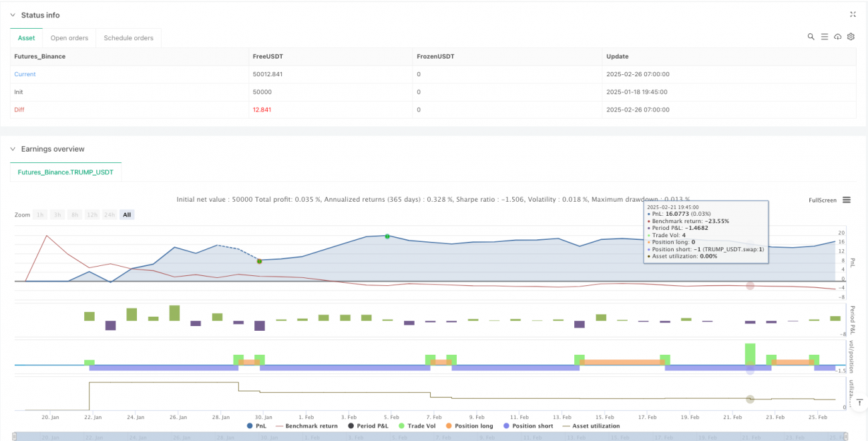Open the settings gear icon
This screenshot has width=868, height=441.
click(851, 37)
